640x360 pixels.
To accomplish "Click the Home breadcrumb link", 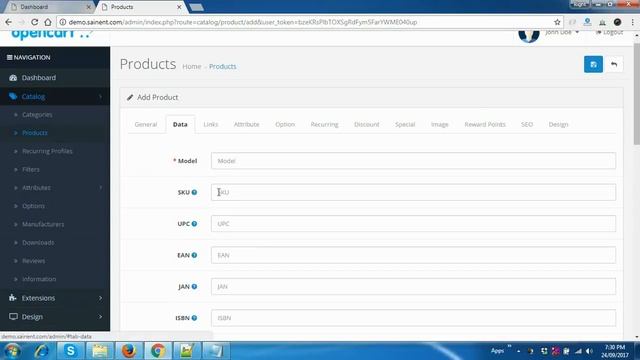I will pyautogui.click(x=192, y=67).
